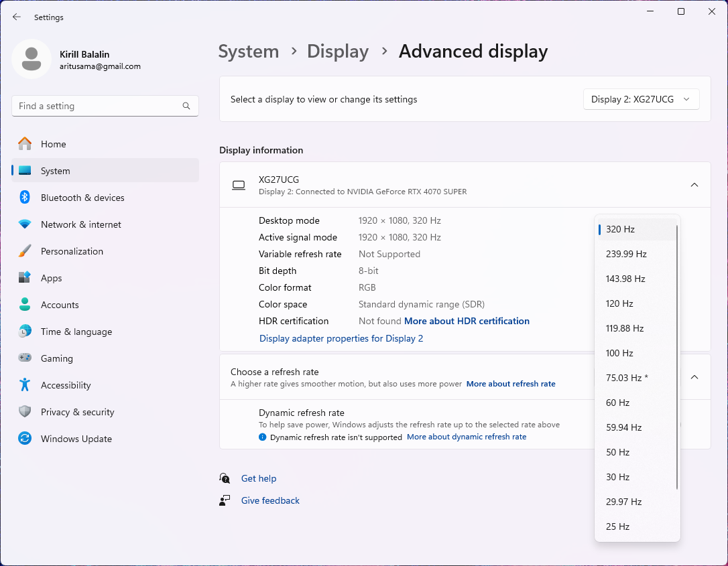Click the Bluetooth & devices icon
Screen dimensions: 728x566
point(25,198)
